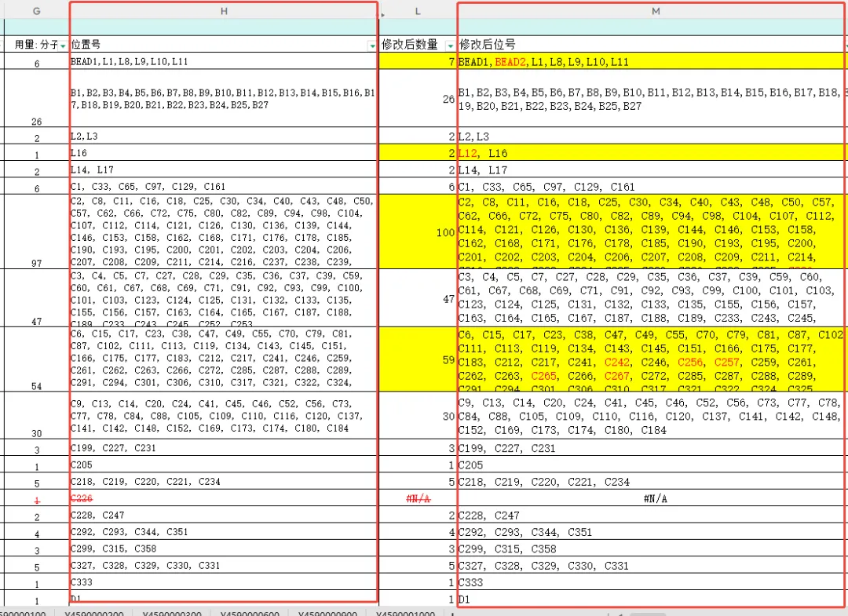Click the 位置号 header cell text

click(x=86, y=44)
